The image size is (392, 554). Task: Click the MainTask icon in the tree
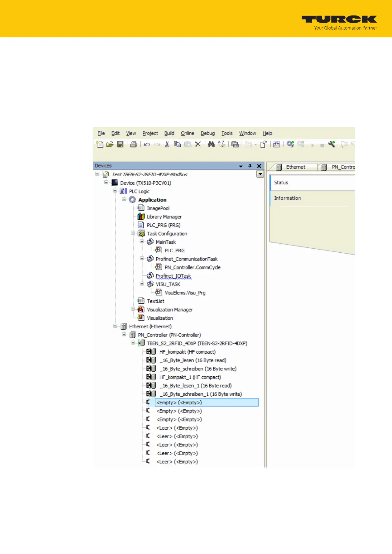pos(150,242)
